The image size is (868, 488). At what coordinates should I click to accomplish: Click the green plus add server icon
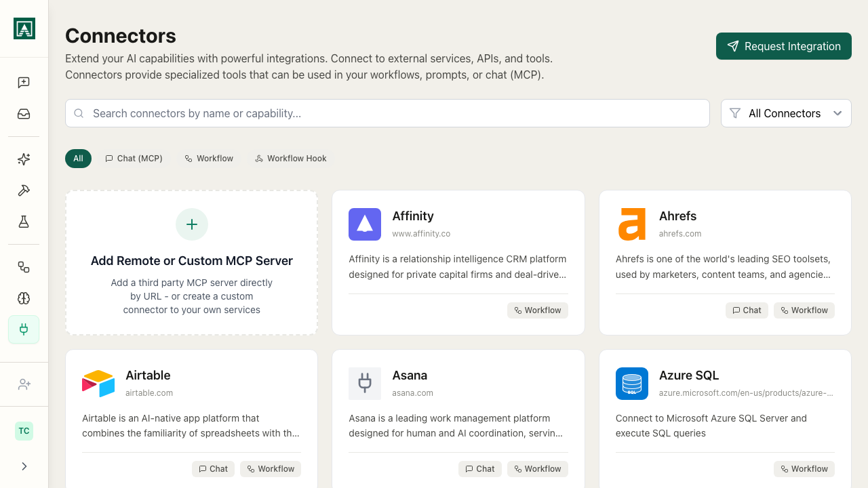coord(192,224)
